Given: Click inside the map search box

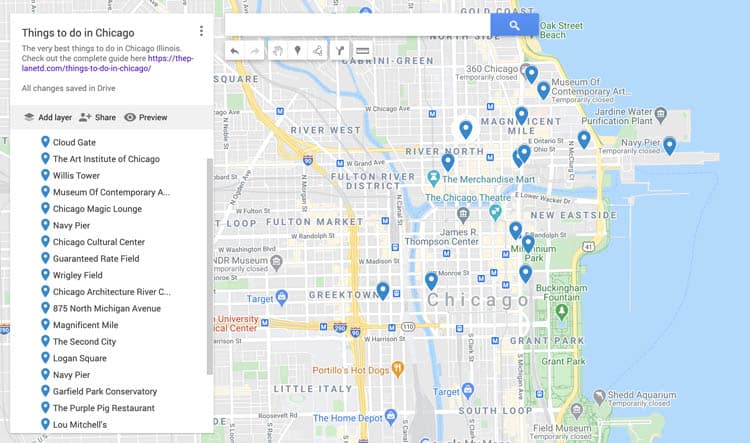Looking at the screenshot, I should click(357, 25).
